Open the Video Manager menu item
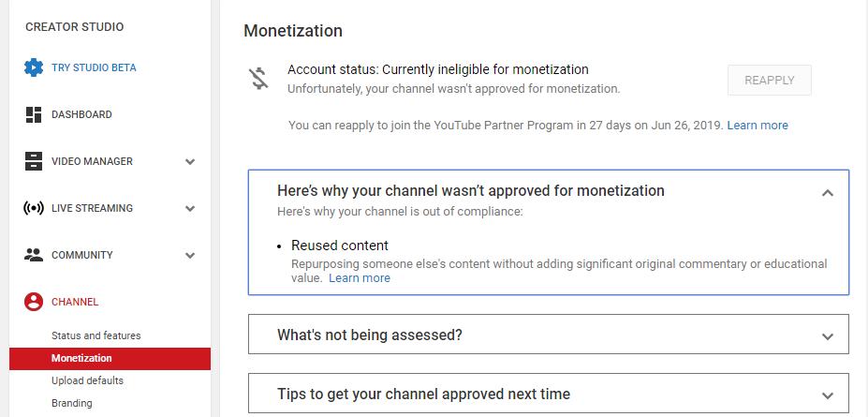Screen dimensions: 868x417 click(92, 161)
